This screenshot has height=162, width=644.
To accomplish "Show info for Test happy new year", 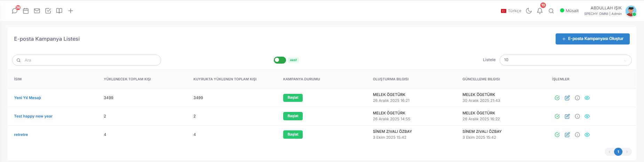I will 577,116.
